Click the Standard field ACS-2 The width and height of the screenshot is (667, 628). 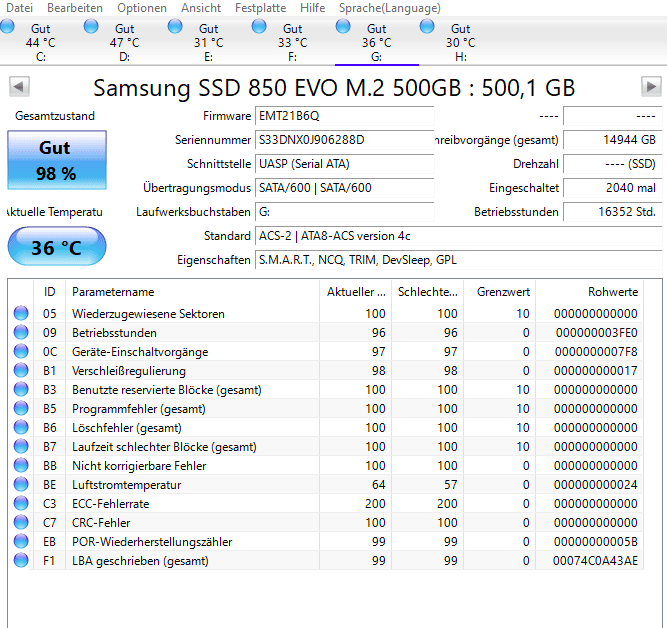[x=459, y=236]
